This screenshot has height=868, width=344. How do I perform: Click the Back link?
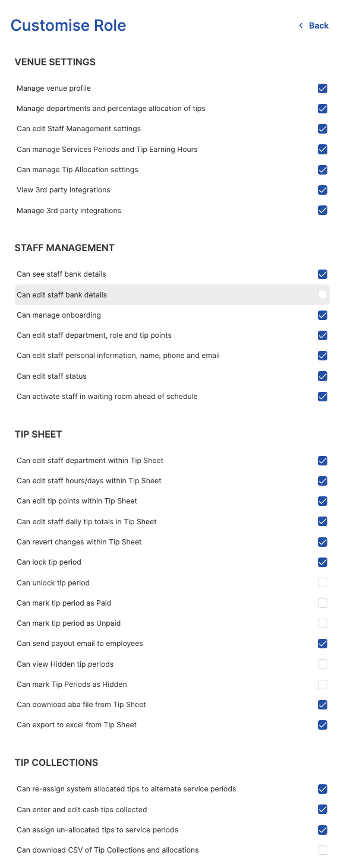point(314,26)
